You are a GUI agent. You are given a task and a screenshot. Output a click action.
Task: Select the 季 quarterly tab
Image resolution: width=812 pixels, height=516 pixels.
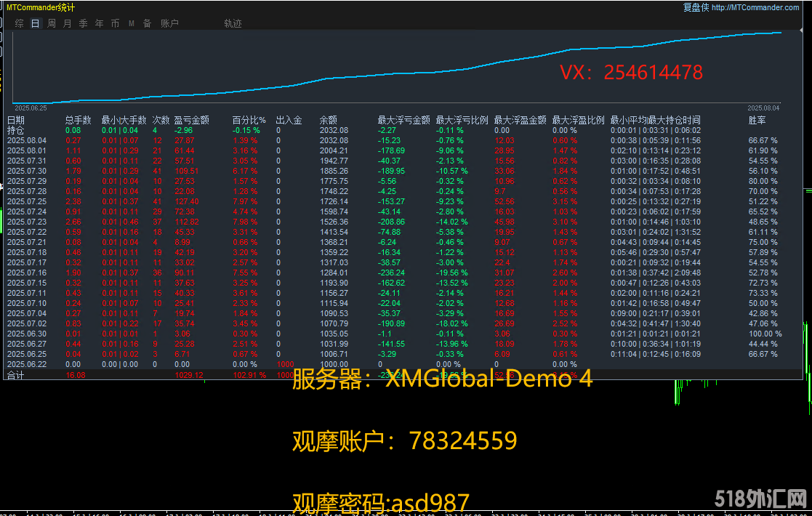coord(83,23)
